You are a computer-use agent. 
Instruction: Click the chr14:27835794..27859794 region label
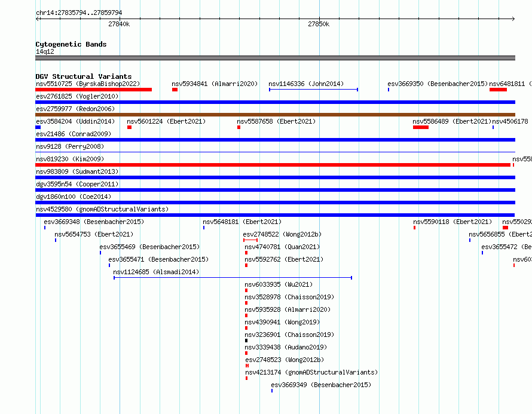79,13
